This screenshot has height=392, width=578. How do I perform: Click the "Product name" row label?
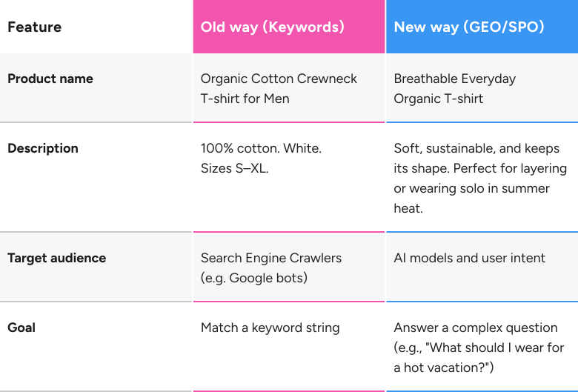(50, 79)
